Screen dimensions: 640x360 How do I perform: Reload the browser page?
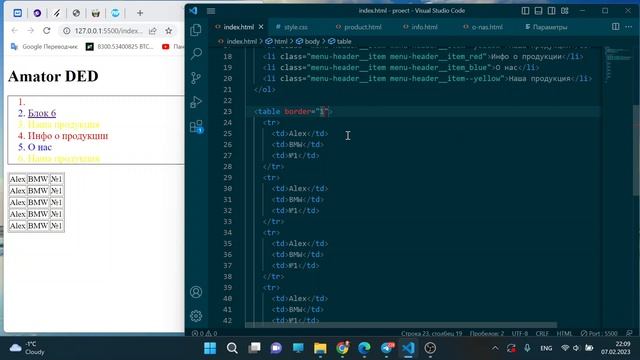tap(47, 31)
